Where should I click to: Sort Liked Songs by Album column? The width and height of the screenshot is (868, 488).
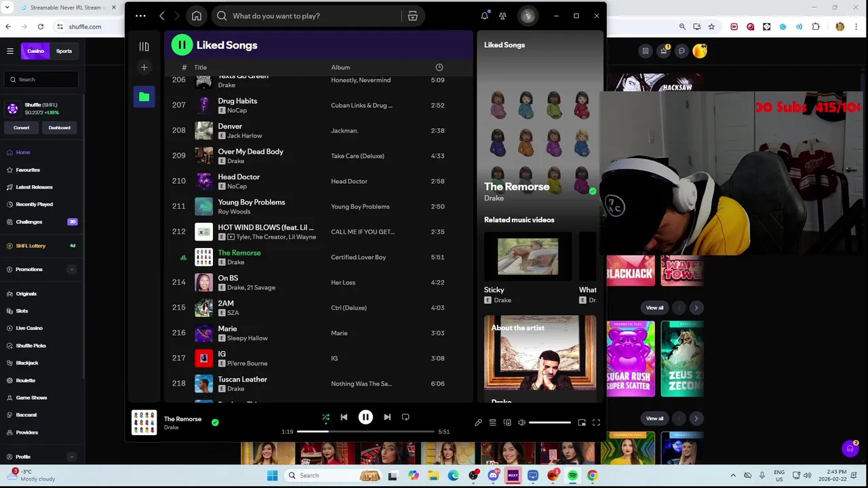(x=340, y=67)
